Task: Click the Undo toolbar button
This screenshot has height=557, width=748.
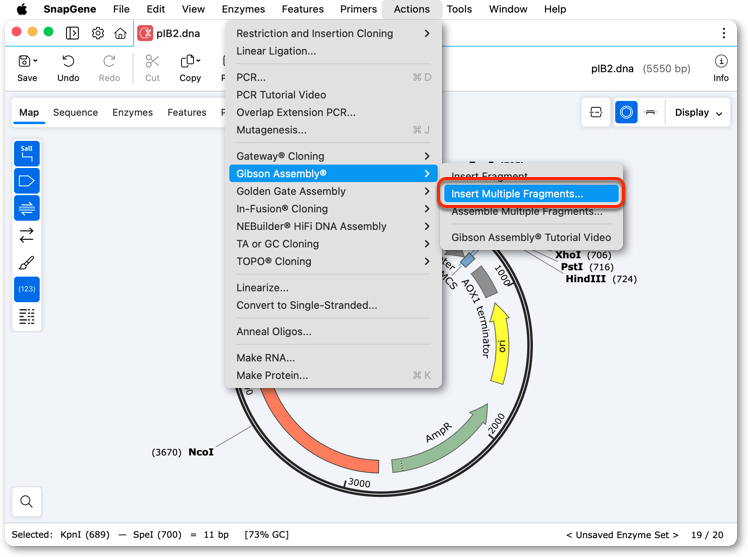Action: [68, 68]
